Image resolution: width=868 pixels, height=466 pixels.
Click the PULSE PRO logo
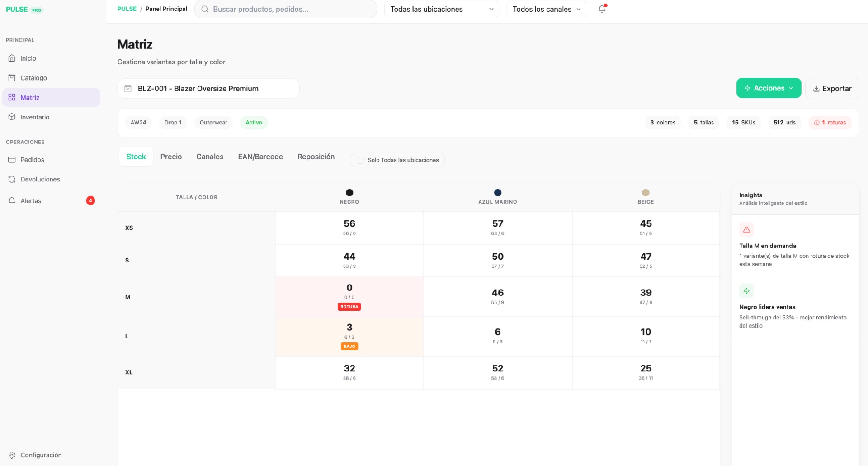pos(24,9)
